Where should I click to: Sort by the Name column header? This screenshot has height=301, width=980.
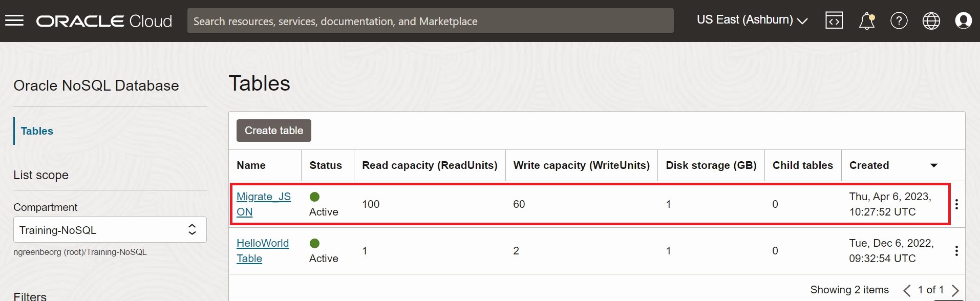pos(251,165)
